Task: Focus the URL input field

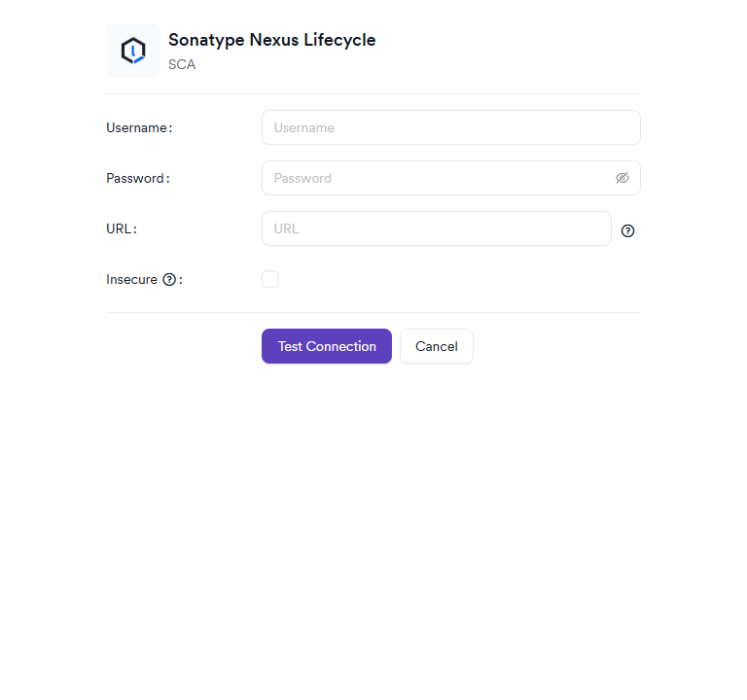Action: coord(437,228)
